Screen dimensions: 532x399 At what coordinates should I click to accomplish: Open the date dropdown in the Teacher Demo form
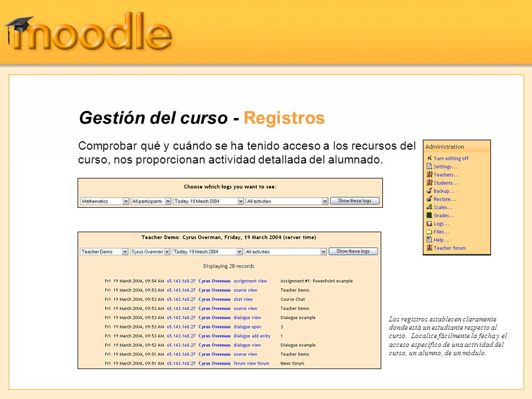(x=207, y=252)
